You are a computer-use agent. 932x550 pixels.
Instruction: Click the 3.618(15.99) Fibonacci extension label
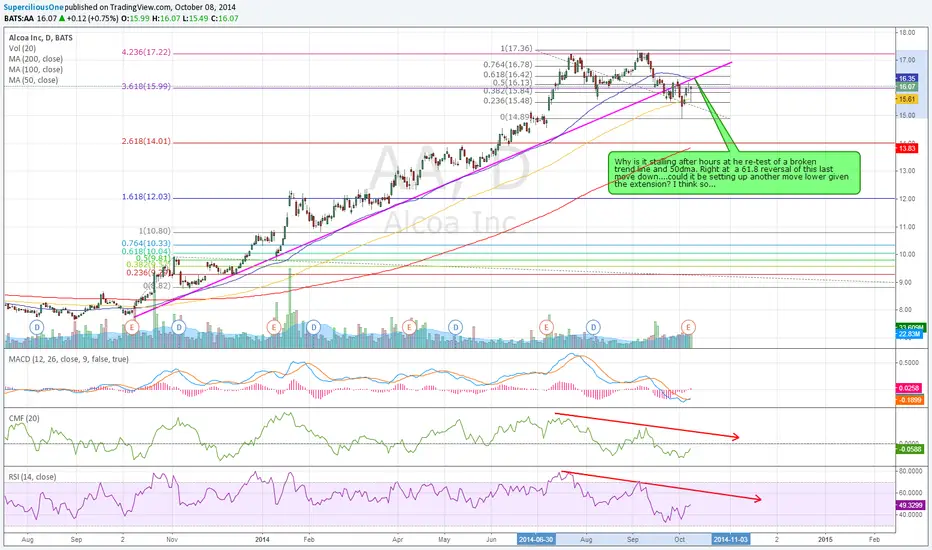point(146,86)
